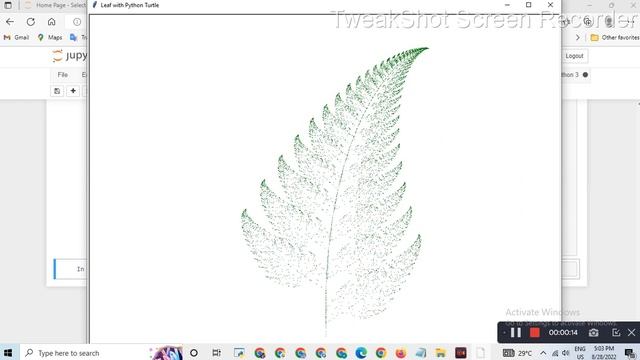
Task: Close the TweakShot recorder control bar
Action: 631,333
